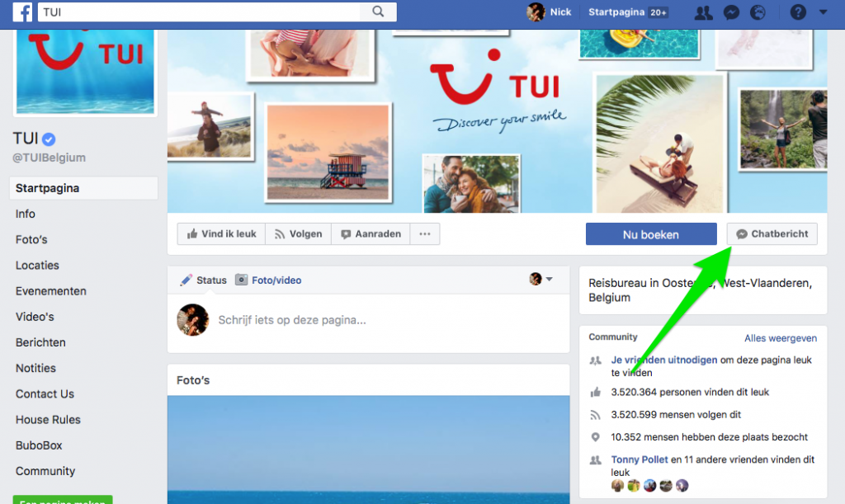Click the search magnifier icon
The width and height of the screenshot is (845, 504).
pyautogui.click(x=378, y=12)
